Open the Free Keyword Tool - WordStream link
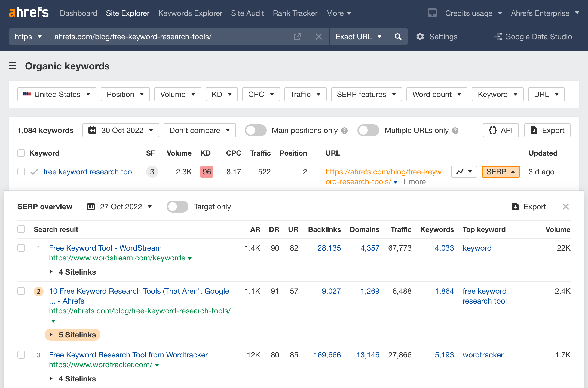This screenshot has height=388, width=588. click(x=105, y=248)
